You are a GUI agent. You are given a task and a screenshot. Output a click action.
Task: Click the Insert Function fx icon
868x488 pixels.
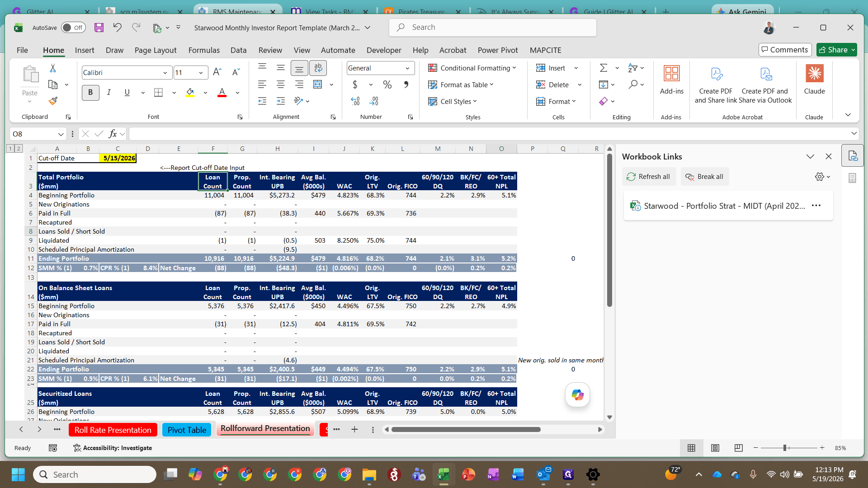[113, 134]
